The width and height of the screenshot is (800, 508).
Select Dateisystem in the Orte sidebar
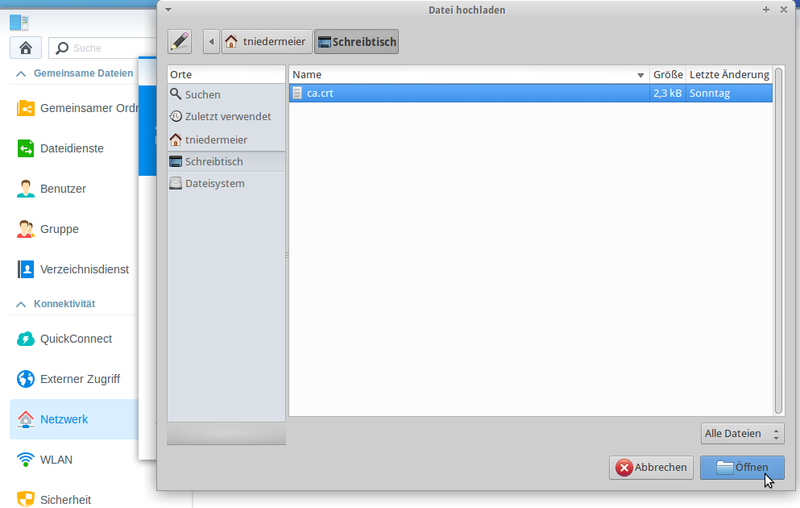click(x=226, y=184)
